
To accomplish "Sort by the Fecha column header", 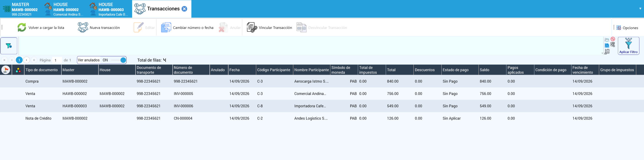I will 242,70.
